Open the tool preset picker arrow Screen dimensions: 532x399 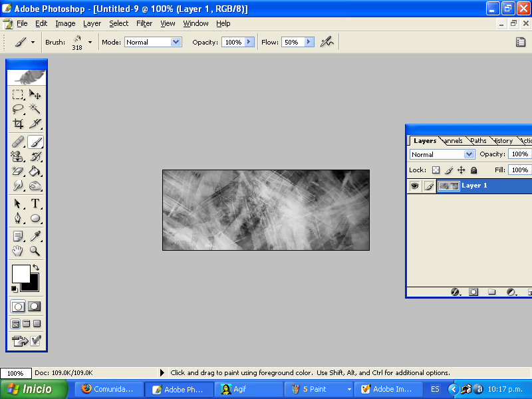point(33,42)
